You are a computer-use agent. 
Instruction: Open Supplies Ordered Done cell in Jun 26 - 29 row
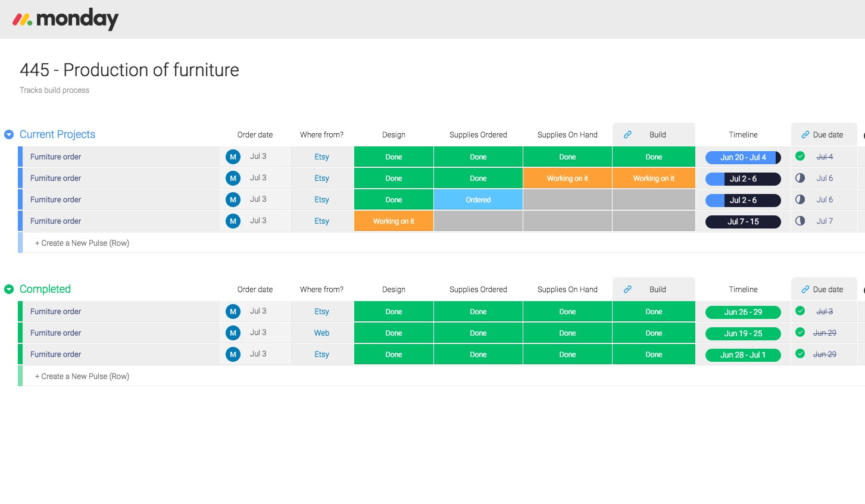(478, 312)
